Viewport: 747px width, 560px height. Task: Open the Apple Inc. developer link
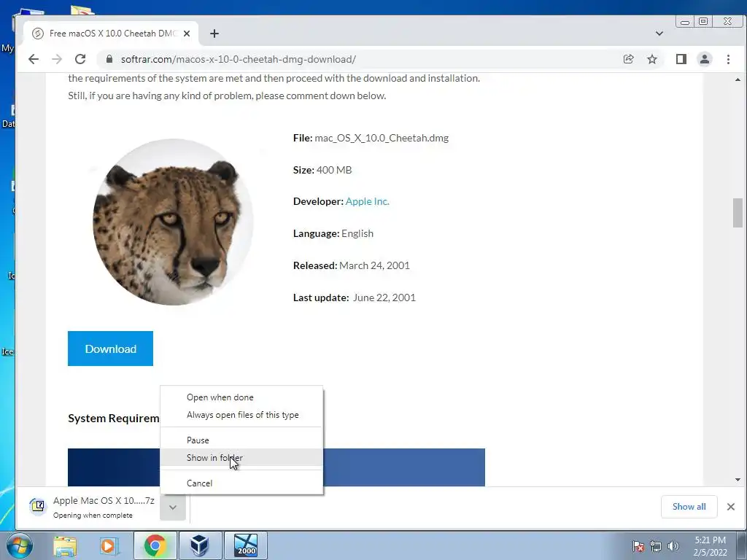[x=368, y=201]
